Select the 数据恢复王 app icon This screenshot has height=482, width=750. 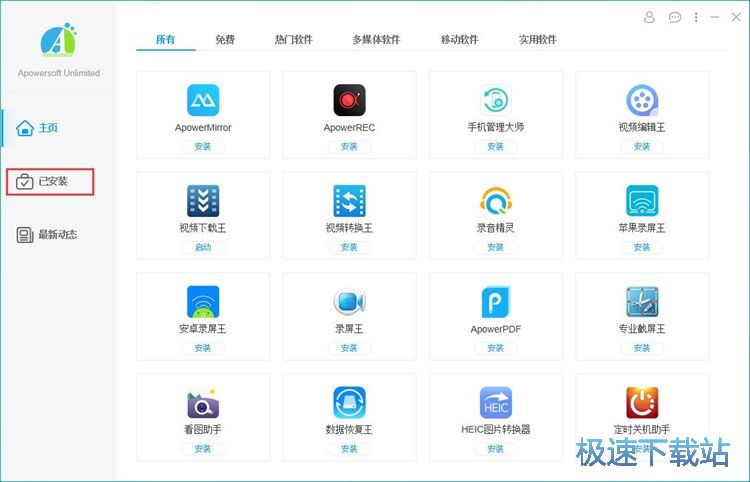tap(349, 403)
